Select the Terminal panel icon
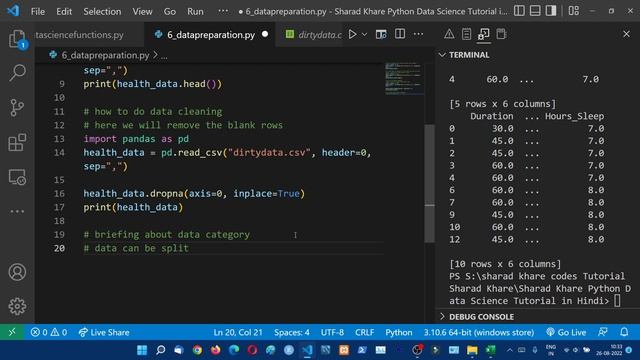The image size is (640, 360). pyautogui.click(x=484, y=34)
